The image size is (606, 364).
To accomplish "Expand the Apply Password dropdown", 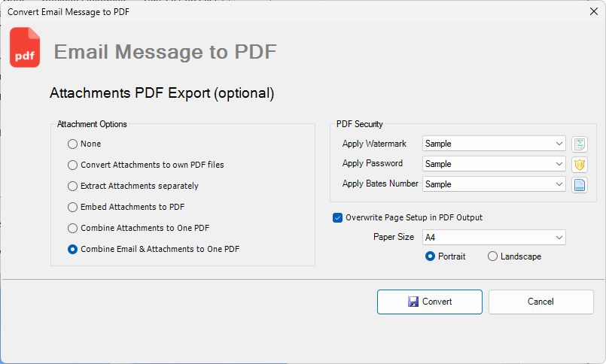I will coord(494,164).
